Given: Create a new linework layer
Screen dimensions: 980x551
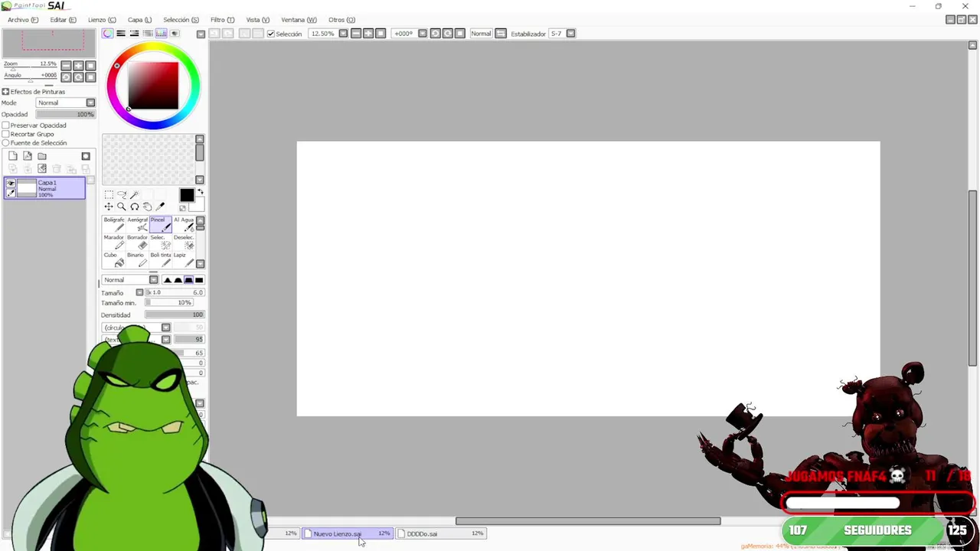Looking at the screenshot, I should 28,156.
